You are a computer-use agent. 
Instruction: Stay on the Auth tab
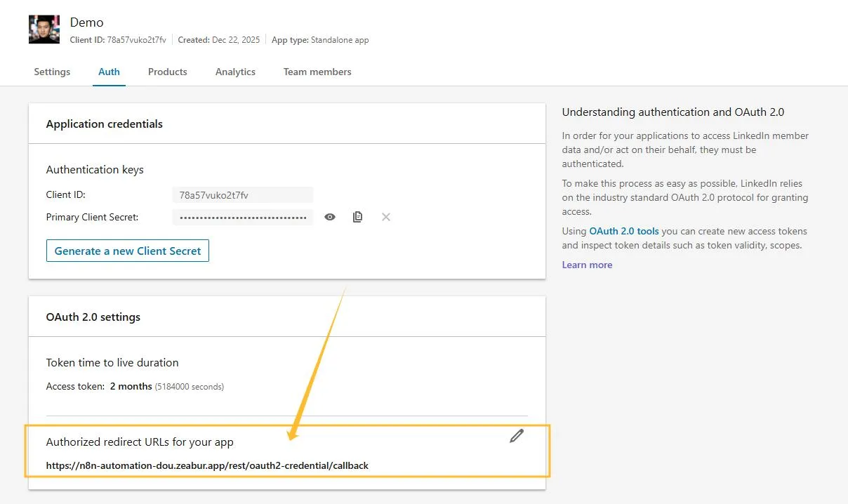click(x=109, y=72)
